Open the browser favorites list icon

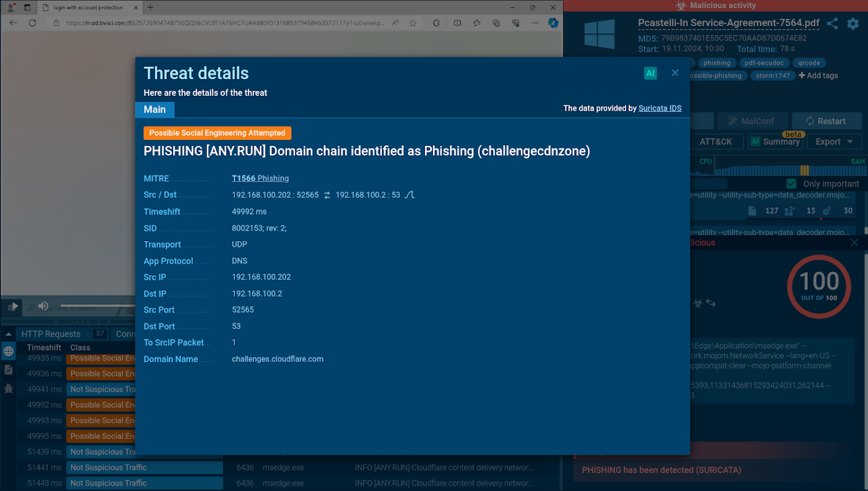point(477,23)
